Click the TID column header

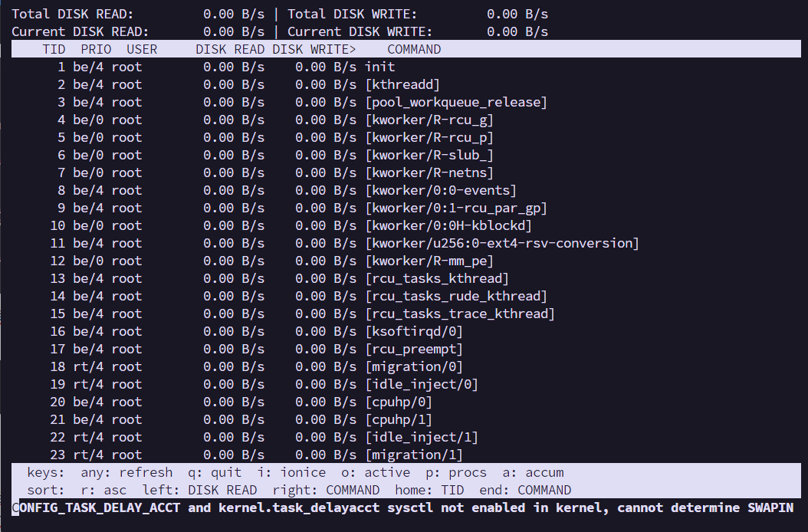click(x=54, y=49)
